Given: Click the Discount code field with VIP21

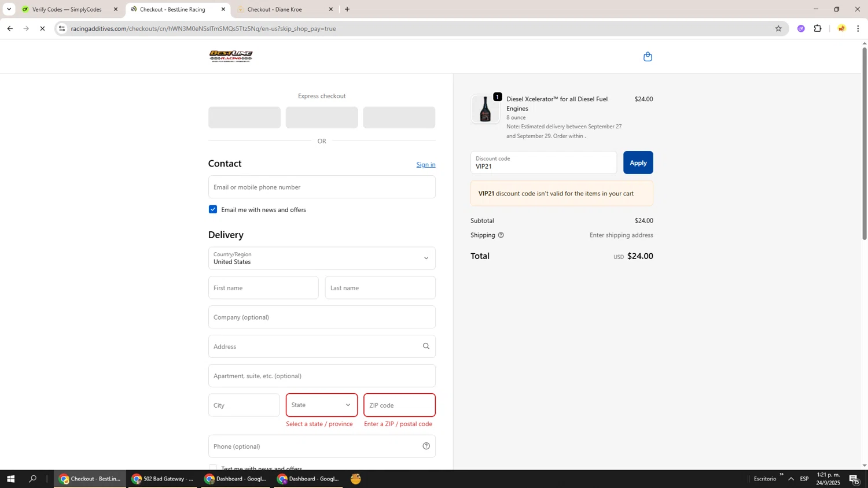Looking at the screenshot, I should pos(543,162).
